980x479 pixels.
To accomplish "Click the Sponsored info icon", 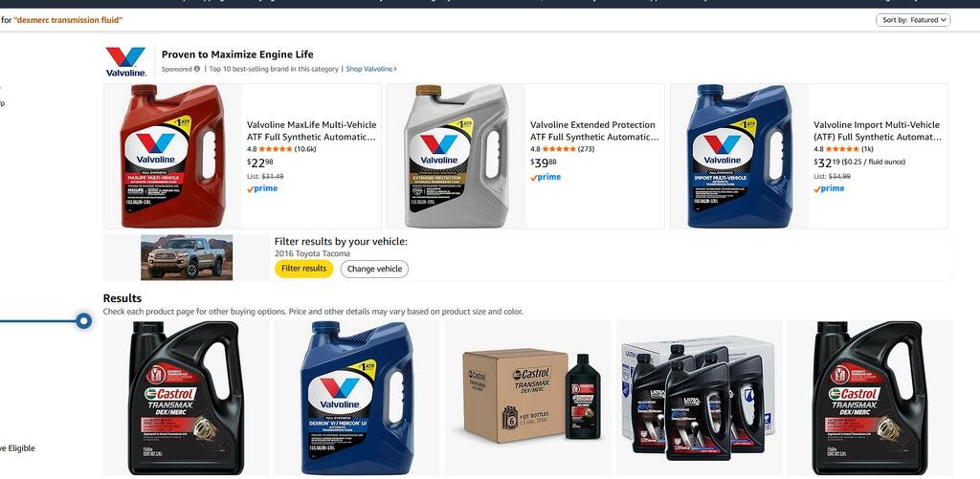I will [x=197, y=69].
